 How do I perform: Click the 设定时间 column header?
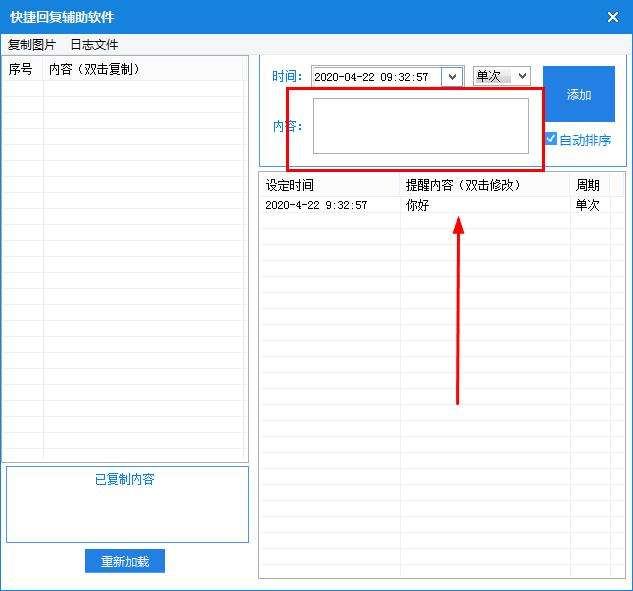(x=330, y=185)
